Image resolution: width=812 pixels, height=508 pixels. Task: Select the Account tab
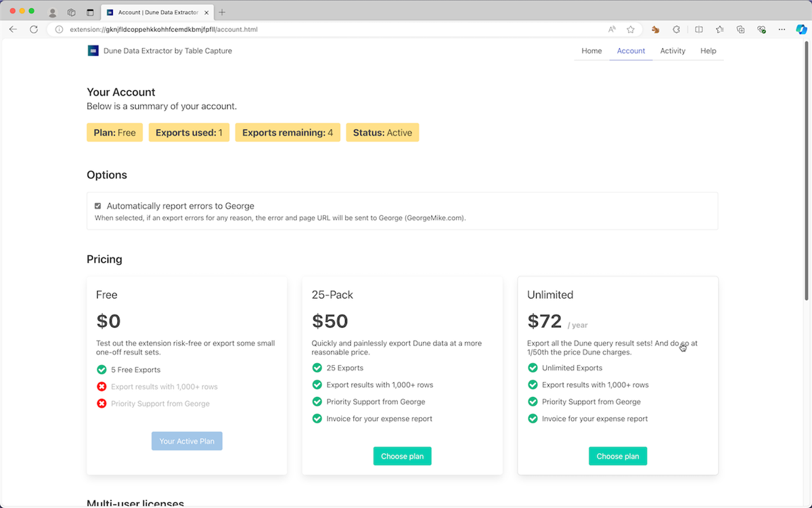point(631,51)
